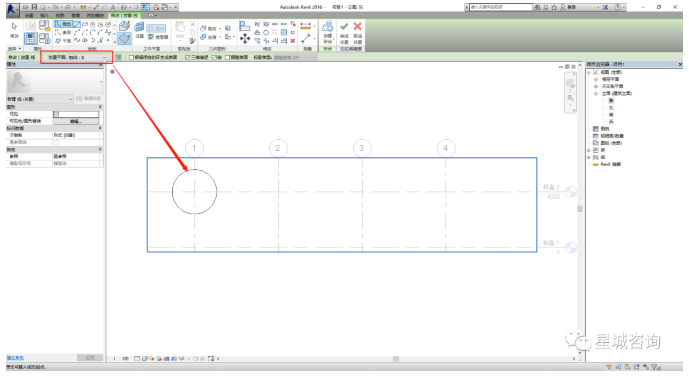Select the 修改 | 放置 线 contextual tab

pos(124,15)
